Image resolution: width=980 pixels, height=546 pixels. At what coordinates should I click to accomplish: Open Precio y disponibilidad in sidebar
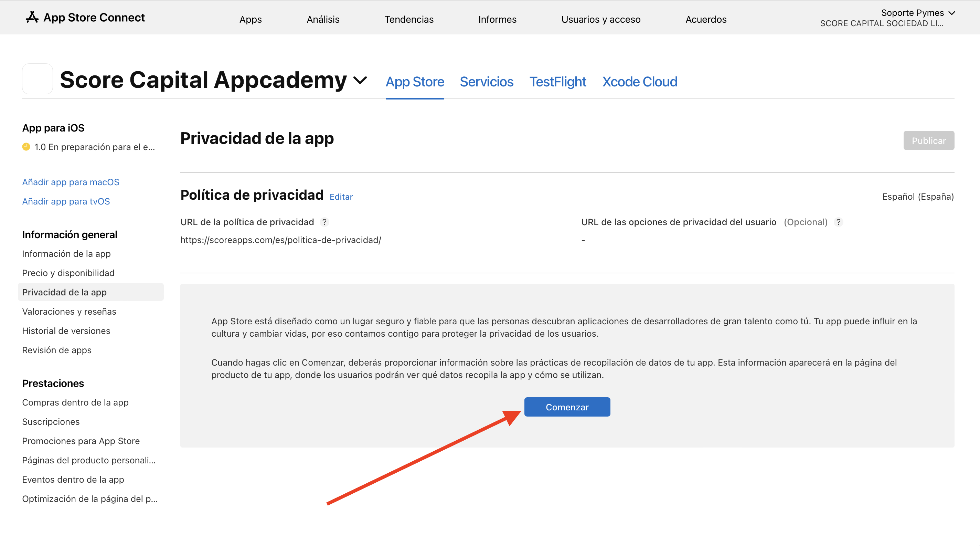pyautogui.click(x=68, y=273)
